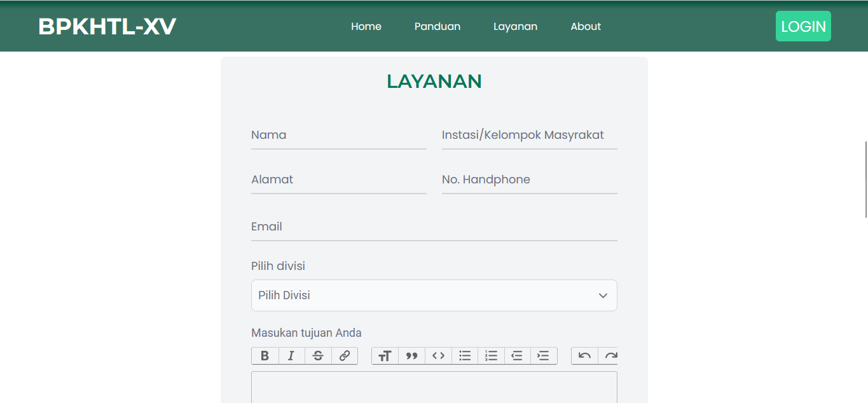Focus the Nama input field

(x=338, y=136)
